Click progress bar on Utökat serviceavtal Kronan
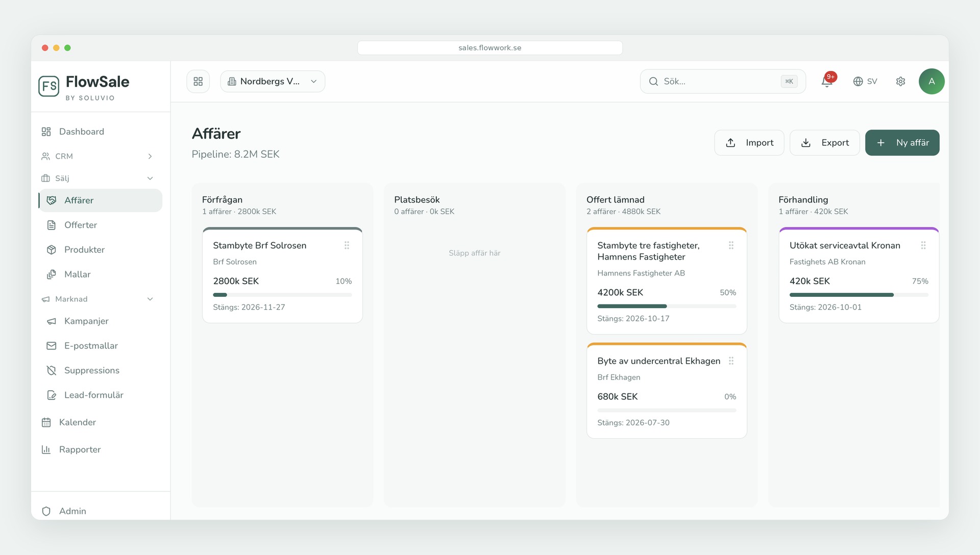The height and width of the screenshot is (555, 980). coord(859,295)
